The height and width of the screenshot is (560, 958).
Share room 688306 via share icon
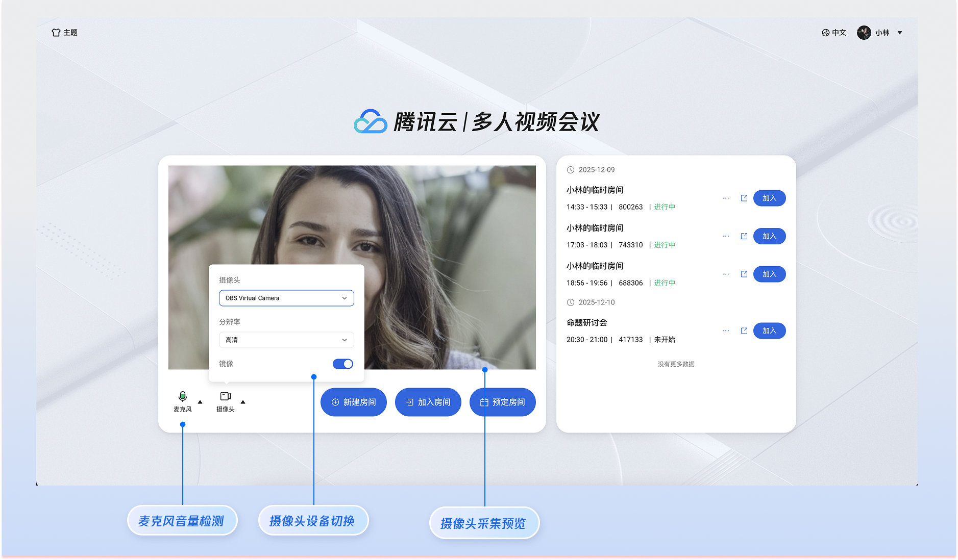tap(744, 274)
